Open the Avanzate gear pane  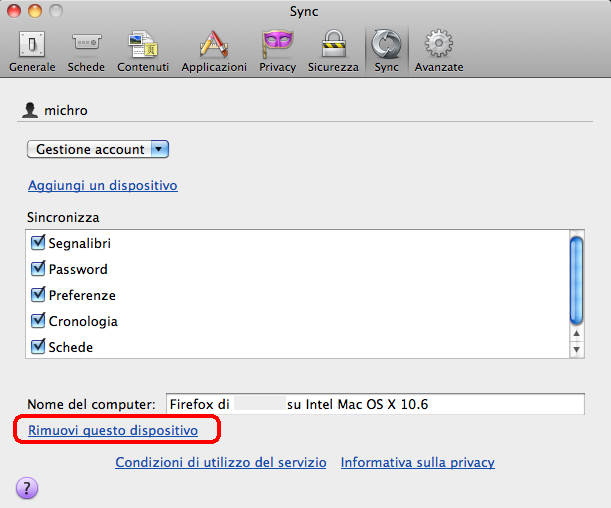pos(439,52)
